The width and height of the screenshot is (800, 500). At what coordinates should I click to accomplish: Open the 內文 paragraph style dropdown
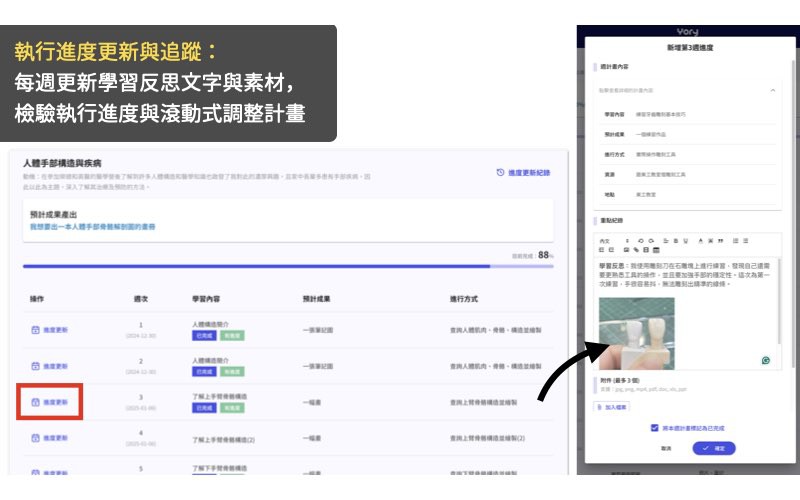(605, 240)
